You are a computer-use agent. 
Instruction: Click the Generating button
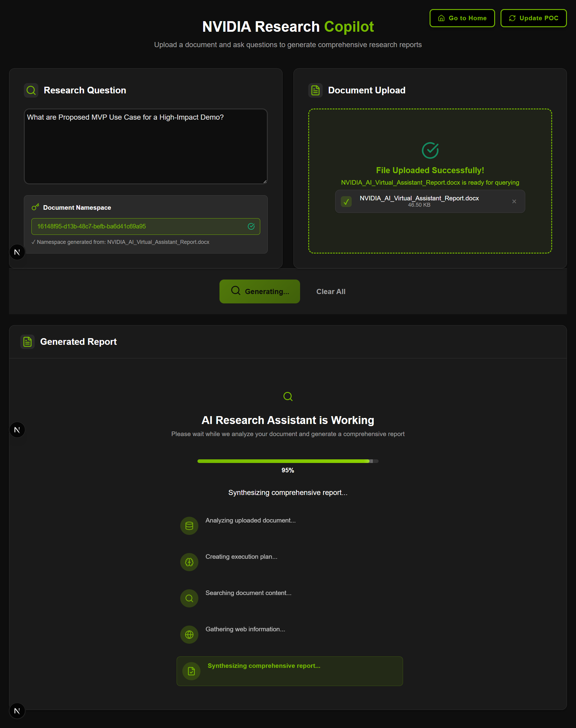point(259,291)
